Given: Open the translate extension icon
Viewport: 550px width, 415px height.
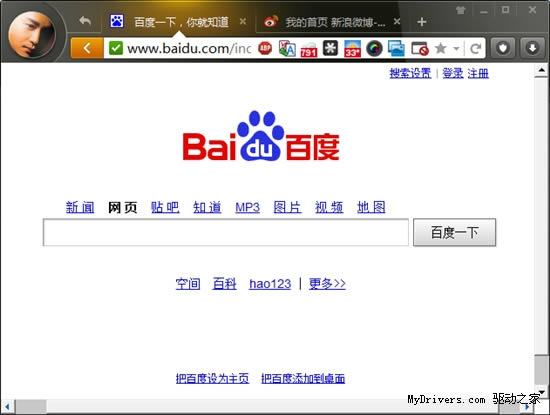Looking at the screenshot, I should (287, 48).
